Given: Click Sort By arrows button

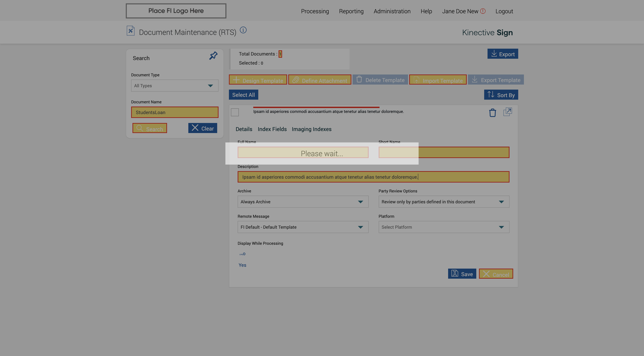Looking at the screenshot, I should 501,95.
